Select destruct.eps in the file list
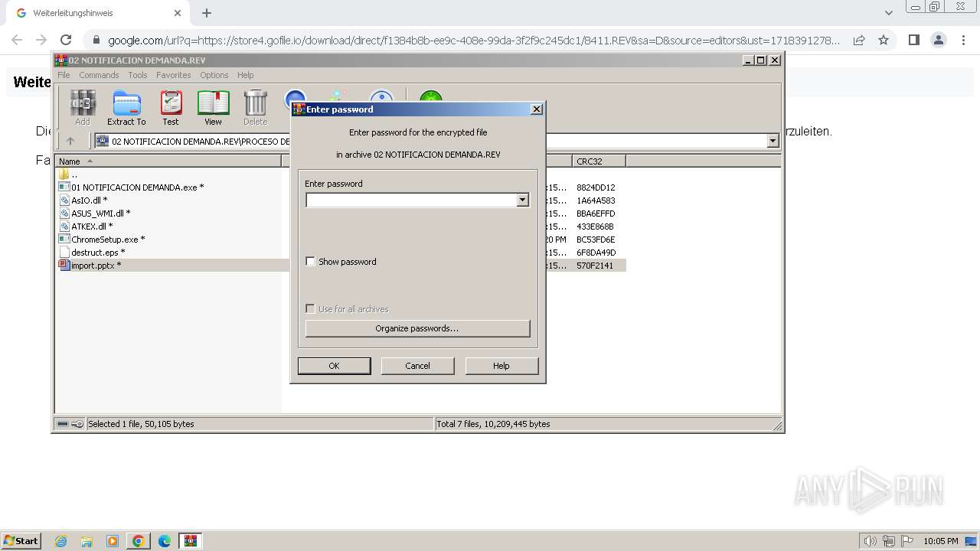Viewport: 980px width, 551px height. click(x=92, y=253)
